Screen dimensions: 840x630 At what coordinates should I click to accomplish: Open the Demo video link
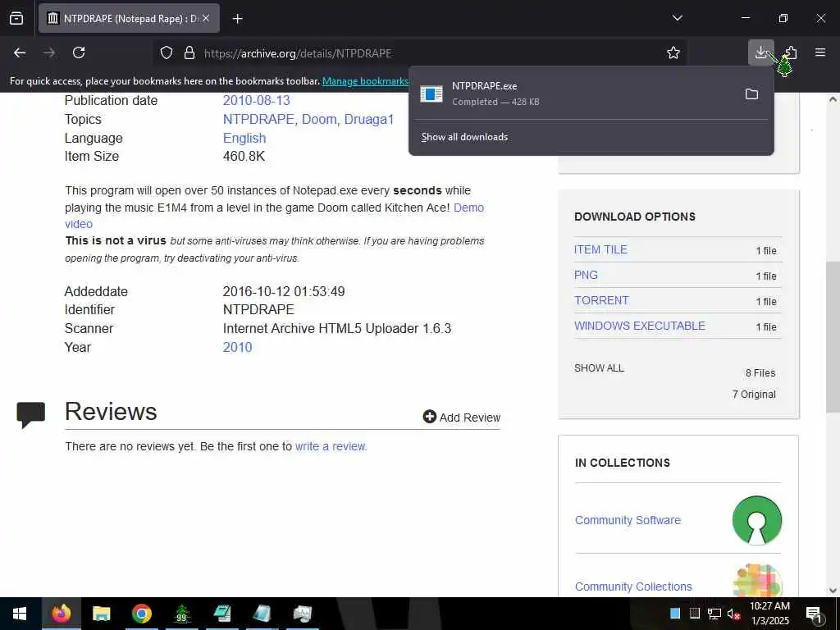pyautogui.click(x=468, y=208)
